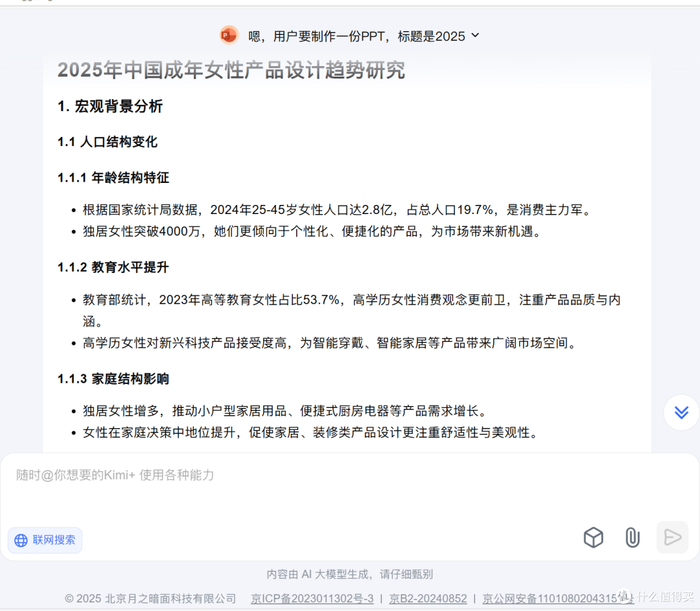700x611 pixels.
Task: Click the notice 内容由 AI 大模型生成
Action: tap(349, 575)
